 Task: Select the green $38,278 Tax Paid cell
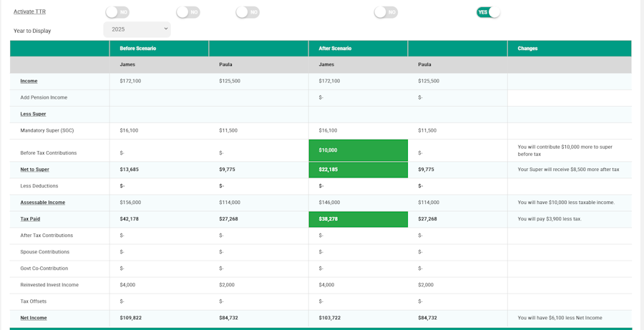tap(358, 220)
